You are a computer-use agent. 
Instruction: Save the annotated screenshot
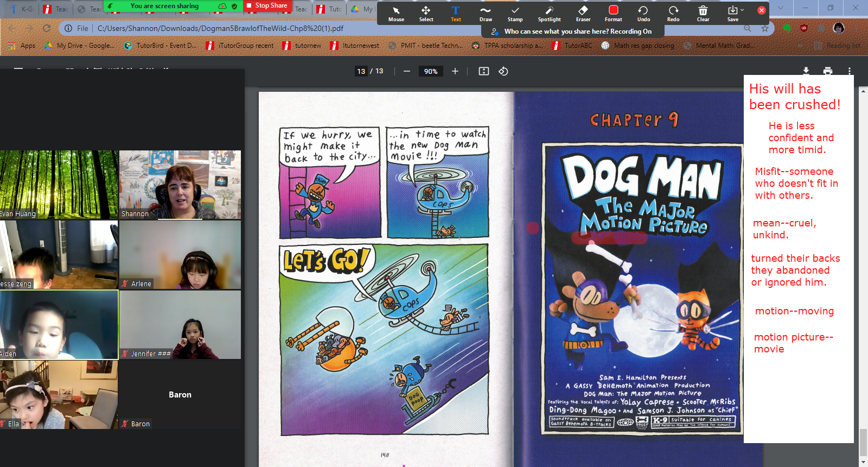[732, 14]
